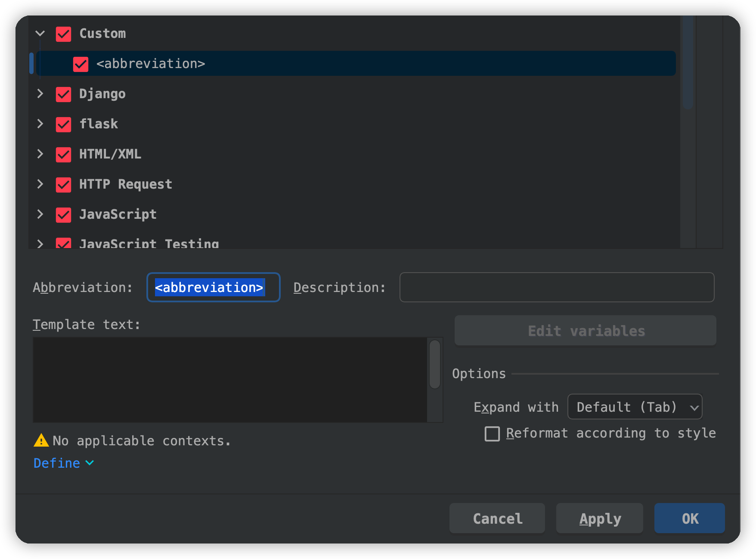This screenshot has height=559, width=756.
Task: Open the Expand with dropdown
Action: pyautogui.click(x=635, y=407)
